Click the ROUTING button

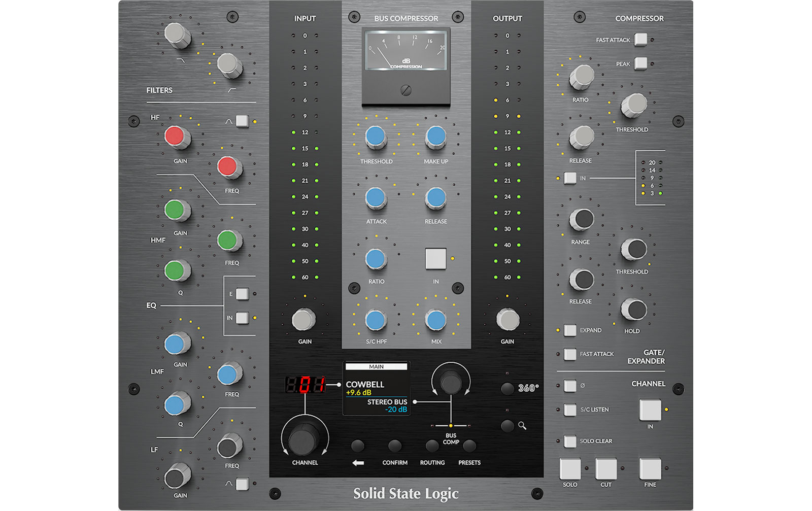pyautogui.click(x=432, y=446)
